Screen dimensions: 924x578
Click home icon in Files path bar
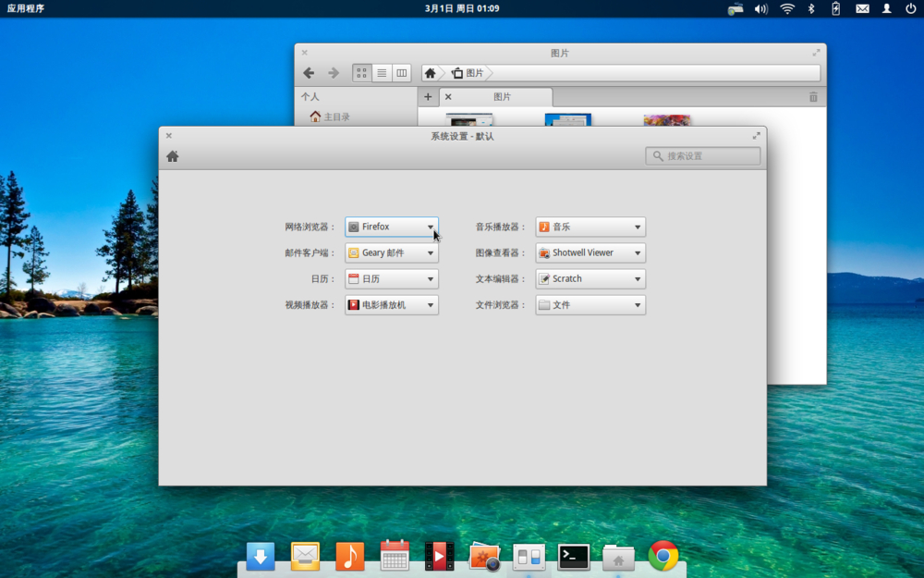click(431, 72)
